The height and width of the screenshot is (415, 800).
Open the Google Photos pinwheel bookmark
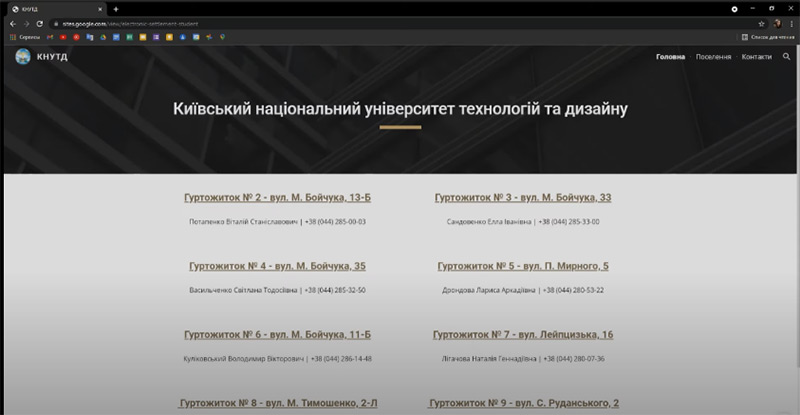pyautogui.click(x=209, y=37)
